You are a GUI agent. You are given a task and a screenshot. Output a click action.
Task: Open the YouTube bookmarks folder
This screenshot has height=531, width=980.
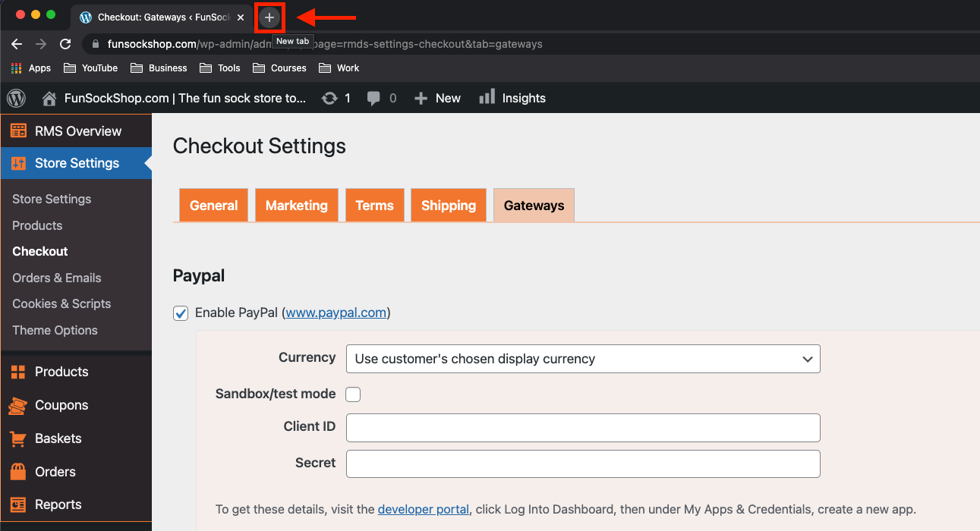click(91, 68)
